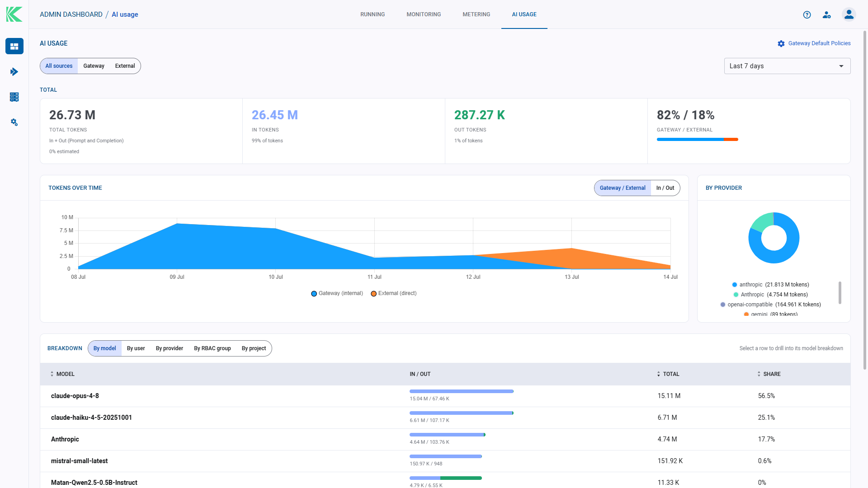The height and width of the screenshot is (488, 868).
Task: Select the claude-opus-4-8 row
Action: pyautogui.click(x=445, y=396)
